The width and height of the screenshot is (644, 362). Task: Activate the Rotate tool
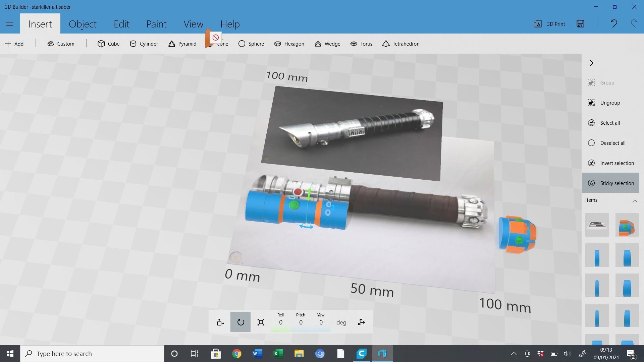click(240, 322)
